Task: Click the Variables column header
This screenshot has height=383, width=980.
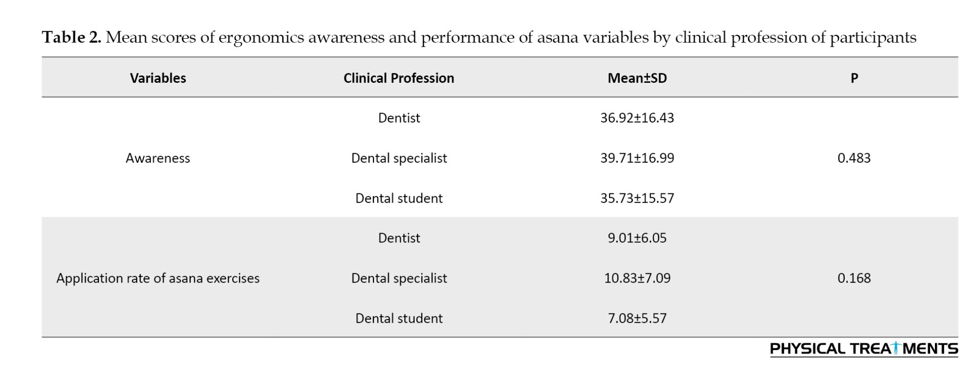Action: pos(158,78)
